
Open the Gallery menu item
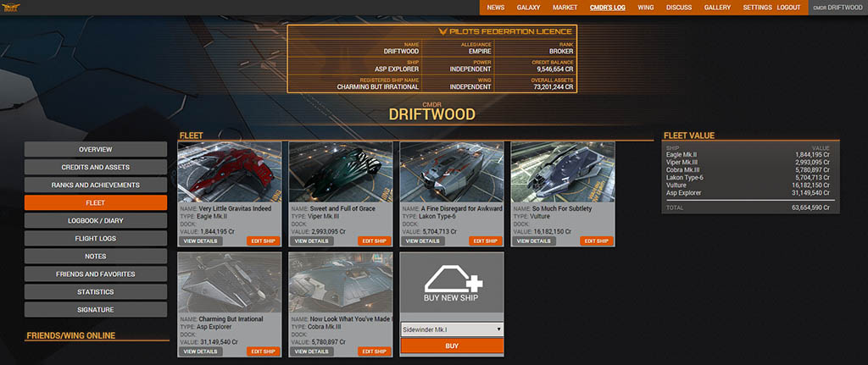pos(717,8)
